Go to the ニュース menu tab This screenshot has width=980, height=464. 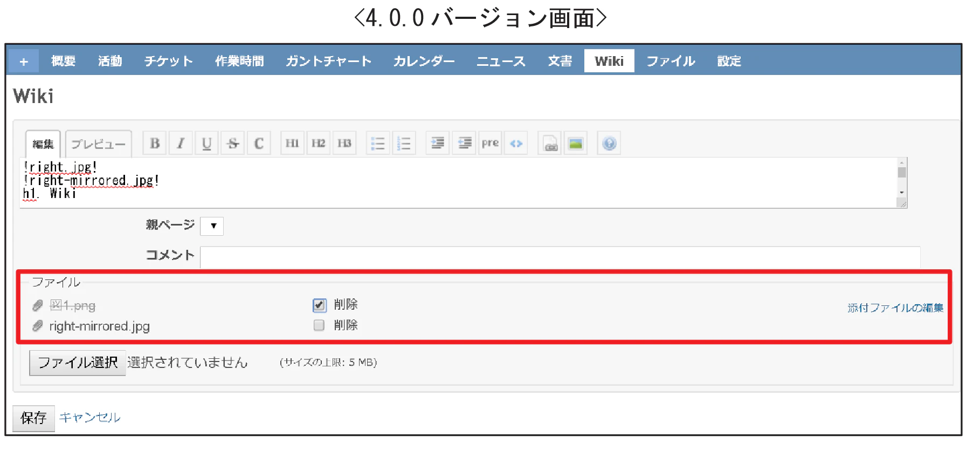[x=501, y=62]
